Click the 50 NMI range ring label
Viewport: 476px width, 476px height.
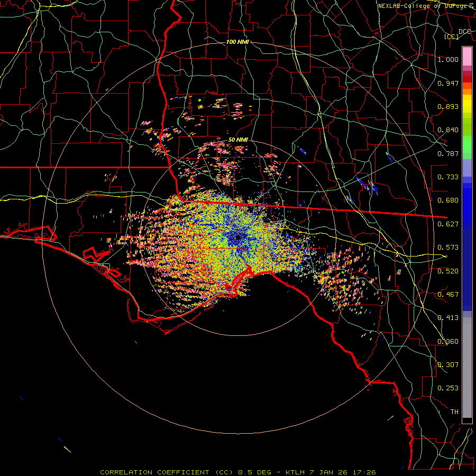coord(238,140)
